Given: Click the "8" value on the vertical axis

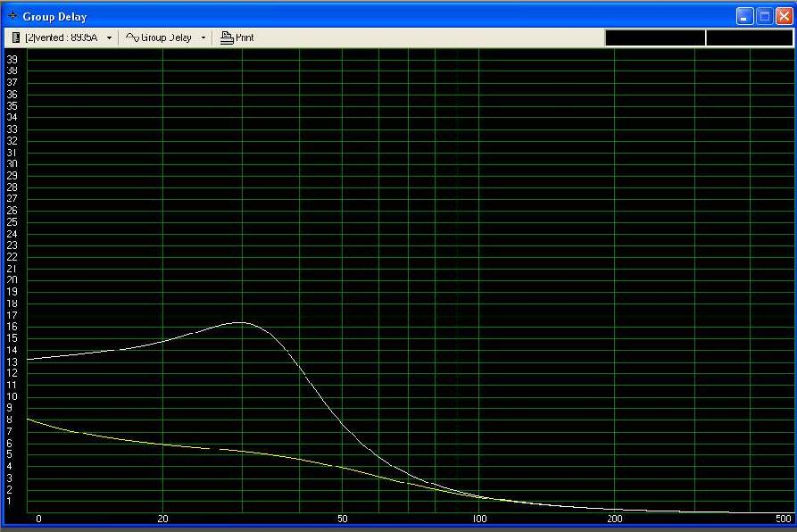Looking at the screenshot, I should (x=9, y=420).
